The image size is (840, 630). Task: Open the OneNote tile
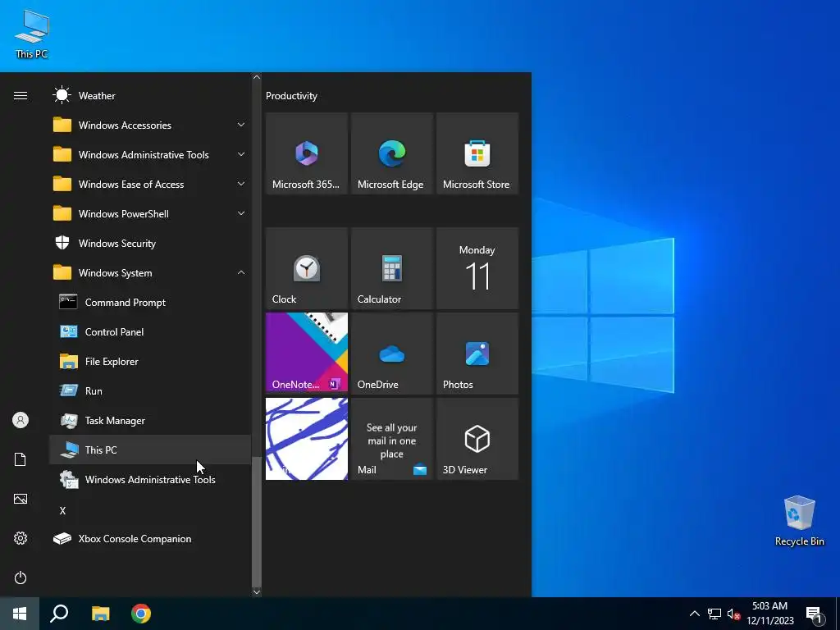307,354
